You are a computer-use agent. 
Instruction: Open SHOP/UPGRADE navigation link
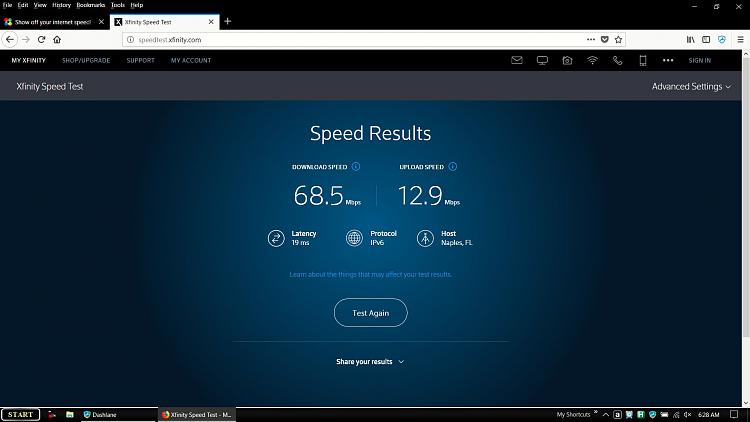(86, 60)
